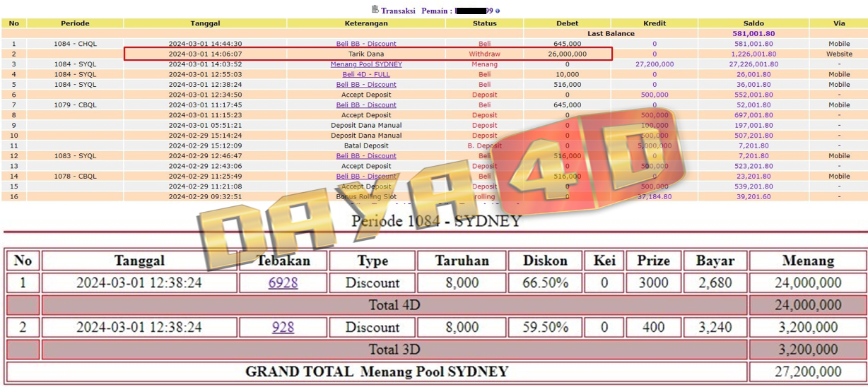Screen dimensions: 868x387
Task: Open the Beli 4D - FULL link
Action: point(366,74)
